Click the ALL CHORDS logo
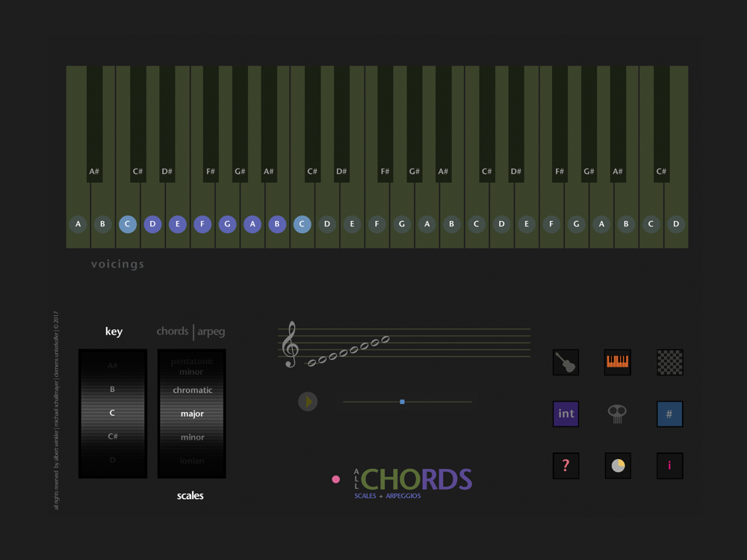747x560 pixels. click(x=412, y=482)
